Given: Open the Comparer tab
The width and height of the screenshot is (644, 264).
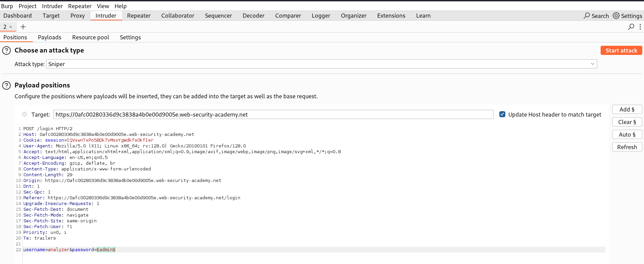Looking at the screenshot, I should pos(288,16).
